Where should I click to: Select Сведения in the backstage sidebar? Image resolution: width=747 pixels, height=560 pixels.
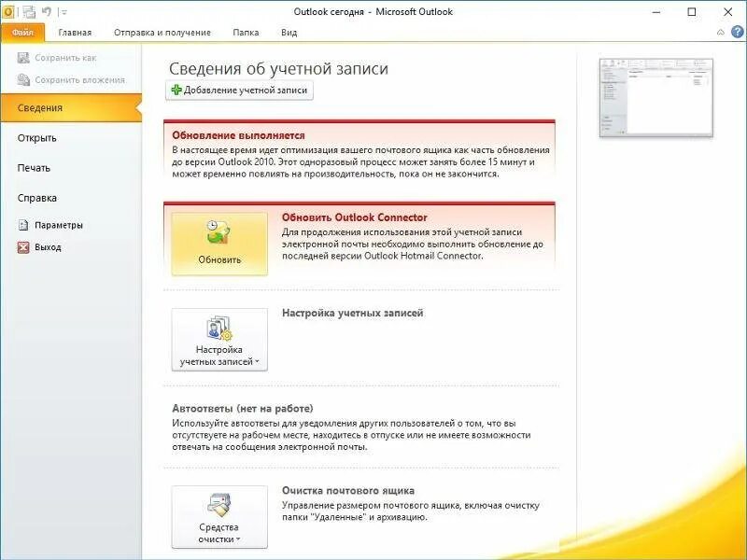pyautogui.click(x=72, y=108)
